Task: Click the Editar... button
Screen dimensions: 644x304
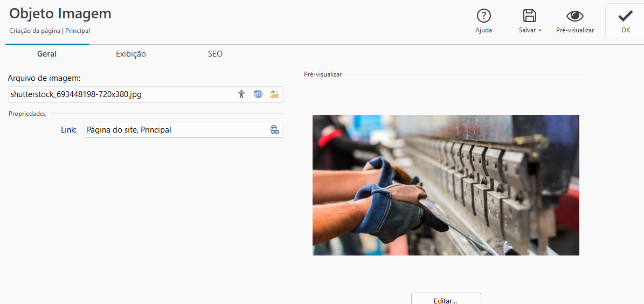Action: [x=446, y=299]
